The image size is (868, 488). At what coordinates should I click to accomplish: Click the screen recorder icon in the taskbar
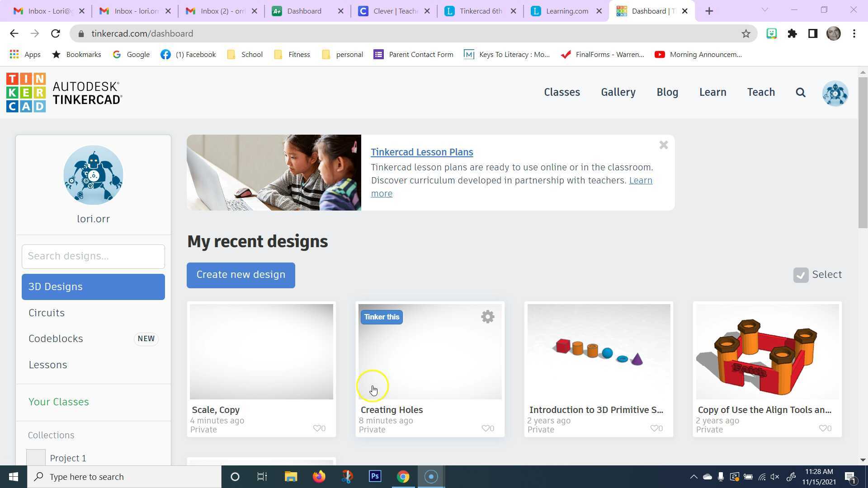coord(430,476)
